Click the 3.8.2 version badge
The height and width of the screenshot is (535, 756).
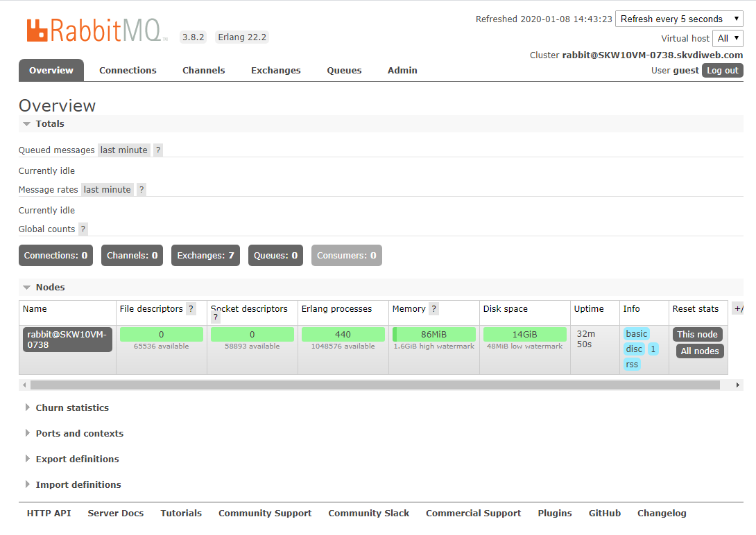coord(193,37)
